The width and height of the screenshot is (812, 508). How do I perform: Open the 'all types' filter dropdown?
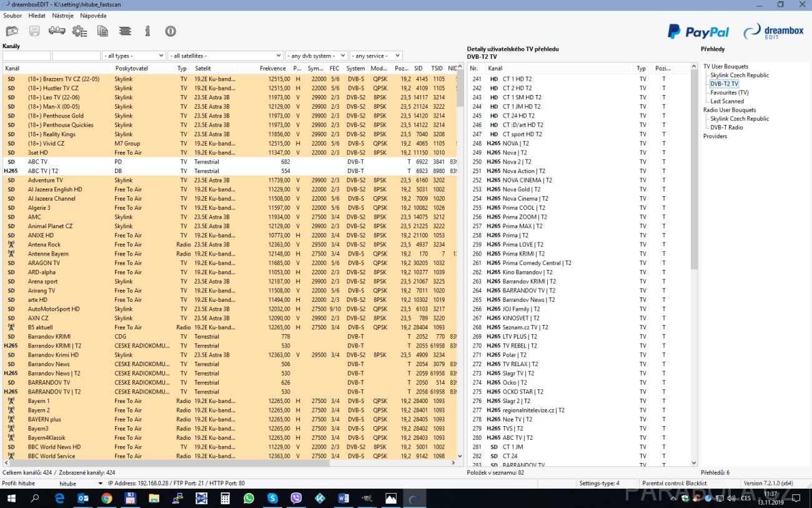tap(134, 56)
